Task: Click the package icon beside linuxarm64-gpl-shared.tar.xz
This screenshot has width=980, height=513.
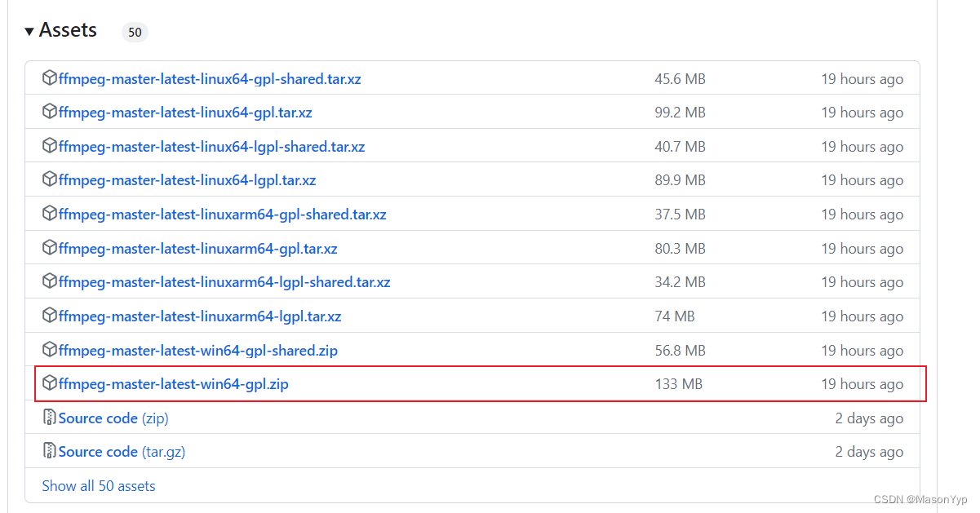Action: (50, 214)
